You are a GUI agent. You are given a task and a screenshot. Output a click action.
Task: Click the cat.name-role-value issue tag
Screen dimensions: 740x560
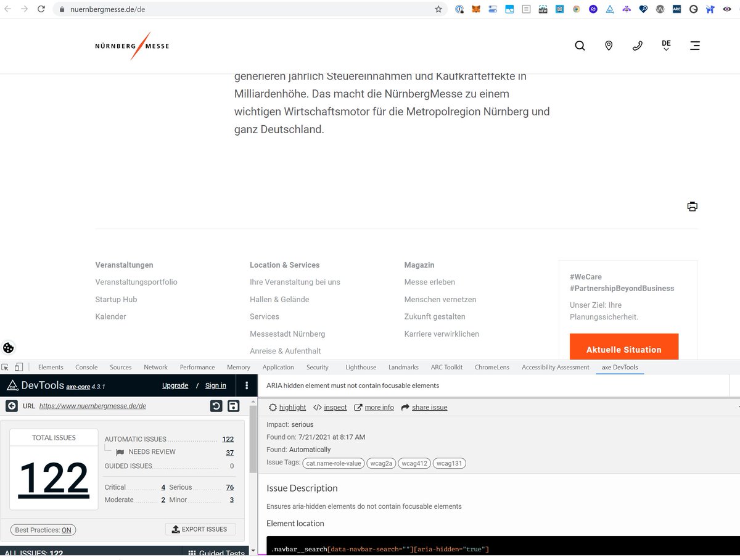333,463
